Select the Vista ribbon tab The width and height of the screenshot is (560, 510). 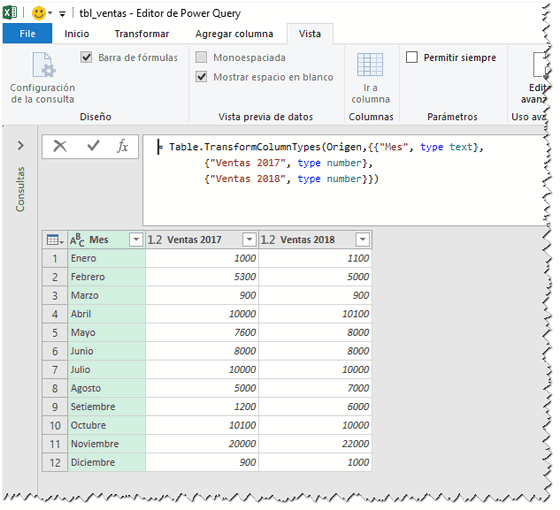click(x=310, y=34)
